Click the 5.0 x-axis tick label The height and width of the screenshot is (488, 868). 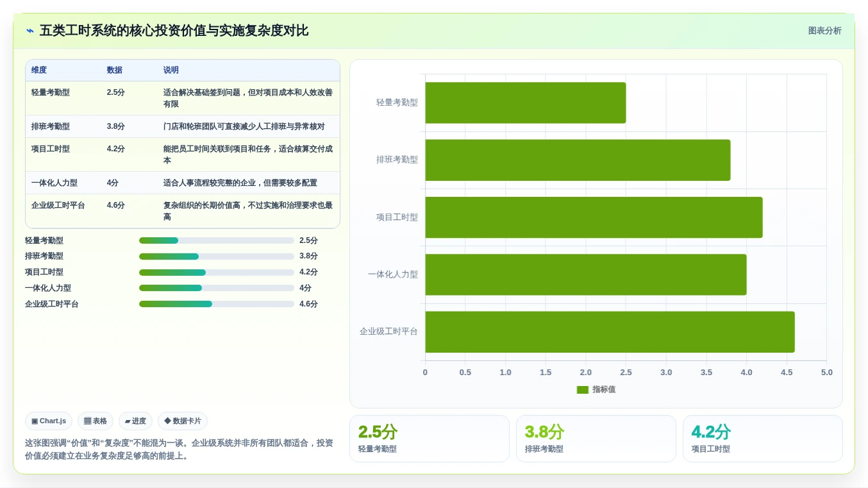tap(827, 373)
